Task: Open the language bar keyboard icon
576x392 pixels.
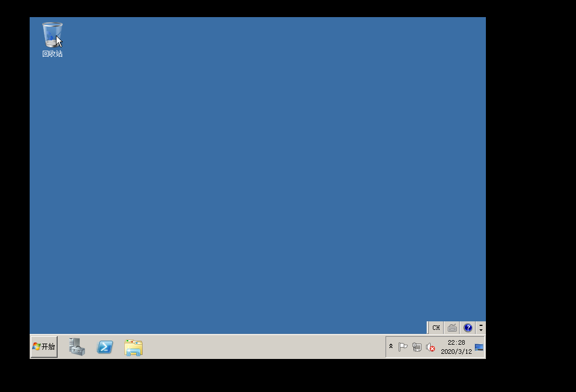Action: pos(452,328)
